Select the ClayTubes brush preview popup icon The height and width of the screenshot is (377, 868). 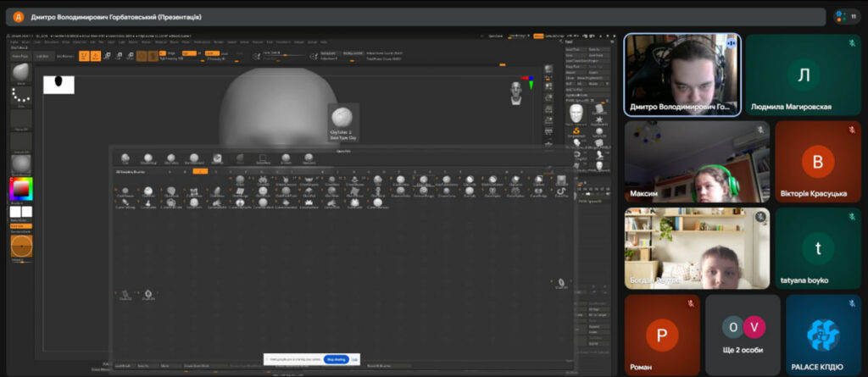point(343,117)
